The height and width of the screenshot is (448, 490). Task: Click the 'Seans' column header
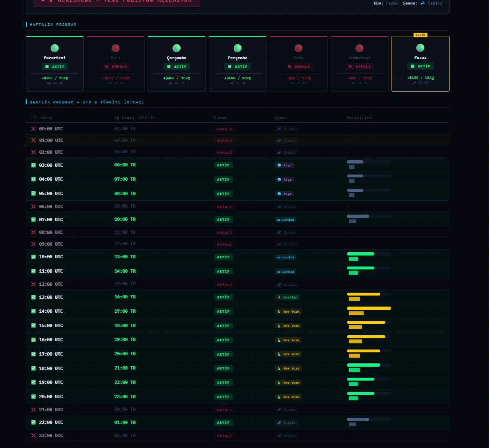pyautogui.click(x=281, y=118)
